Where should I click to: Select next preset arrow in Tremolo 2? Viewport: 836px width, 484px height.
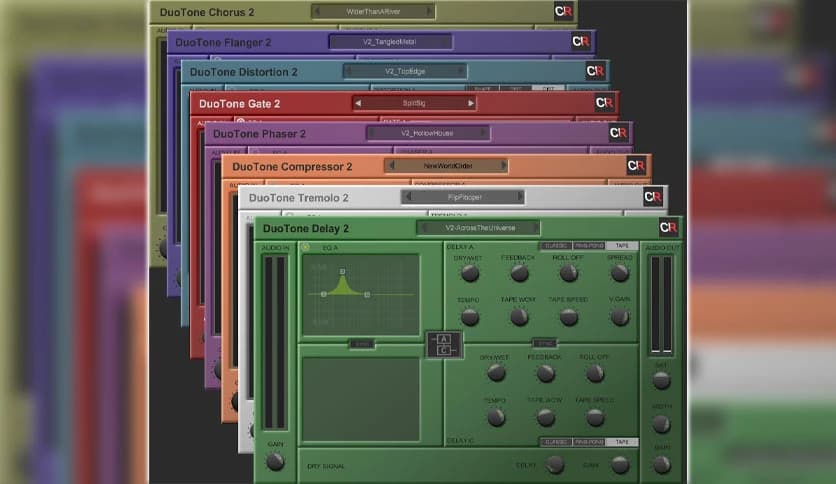(520, 197)
